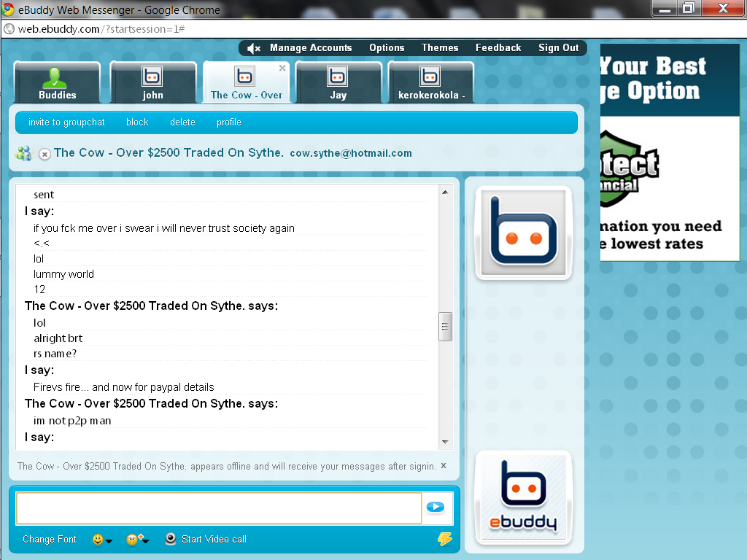Click Jay tab's eBuddy icon
The width and height of the screenshot is (747, 560).
[x=337, y=76]
